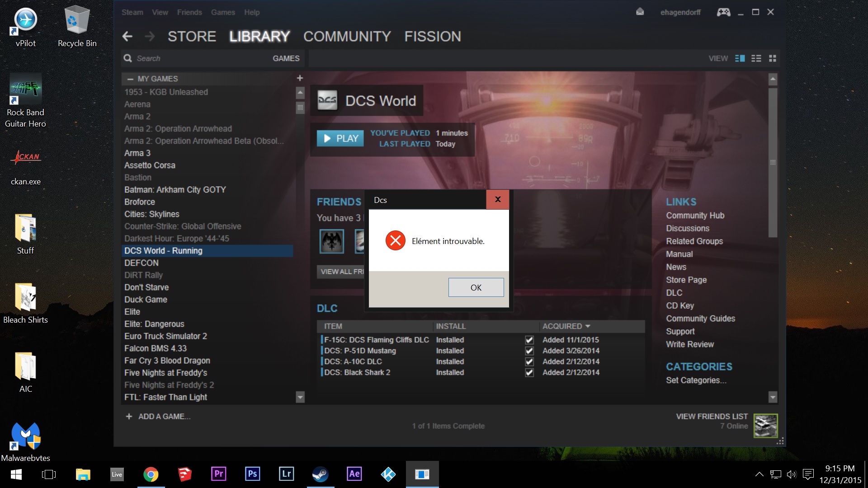Open the Action Center notification icon
The image size is (868, 488).
pyautogui.click(x=808, y=474)
